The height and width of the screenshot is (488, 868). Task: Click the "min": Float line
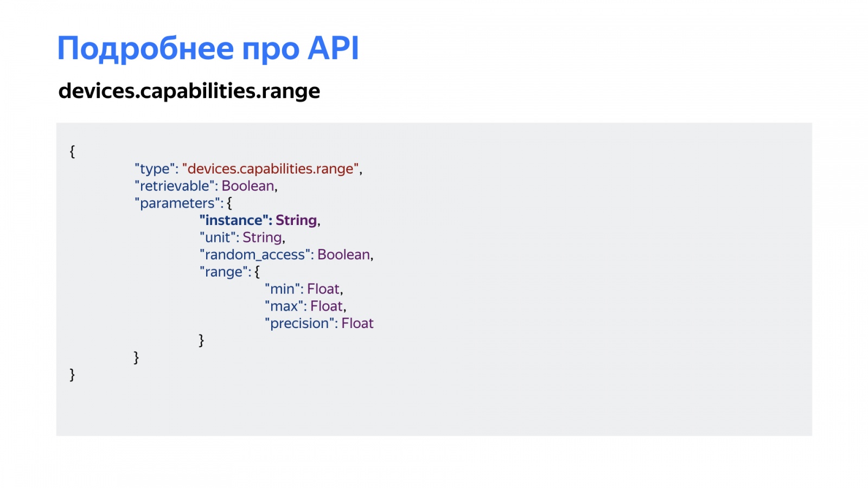[304, 289]
